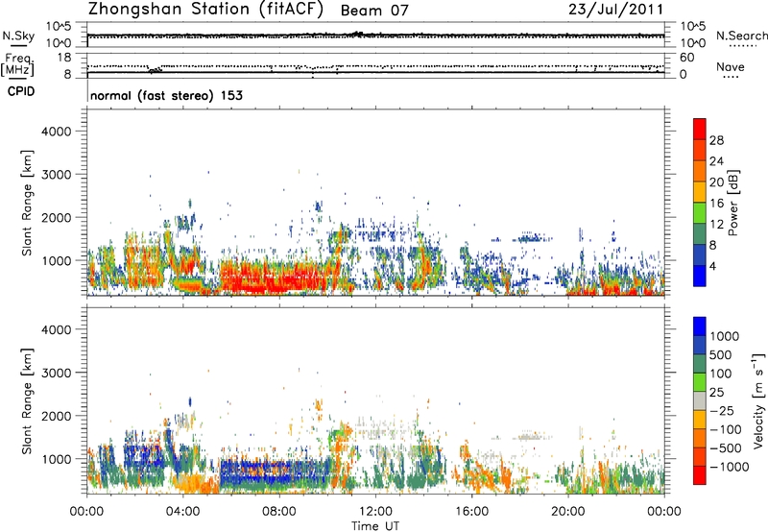Click the "60" tick on Nave axis
768x532 pixels.
click(x=686, y=58)
